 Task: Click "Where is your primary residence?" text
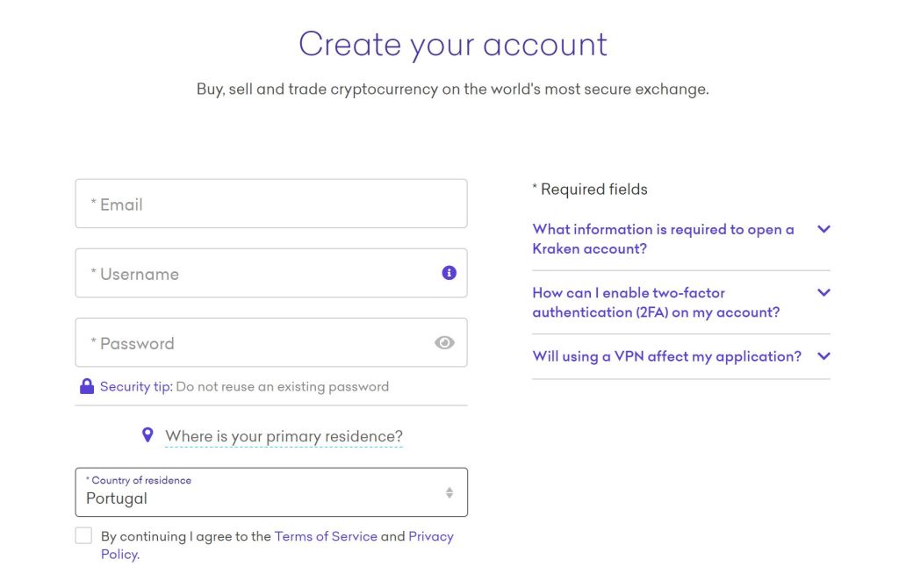click(x=284, y=436)
